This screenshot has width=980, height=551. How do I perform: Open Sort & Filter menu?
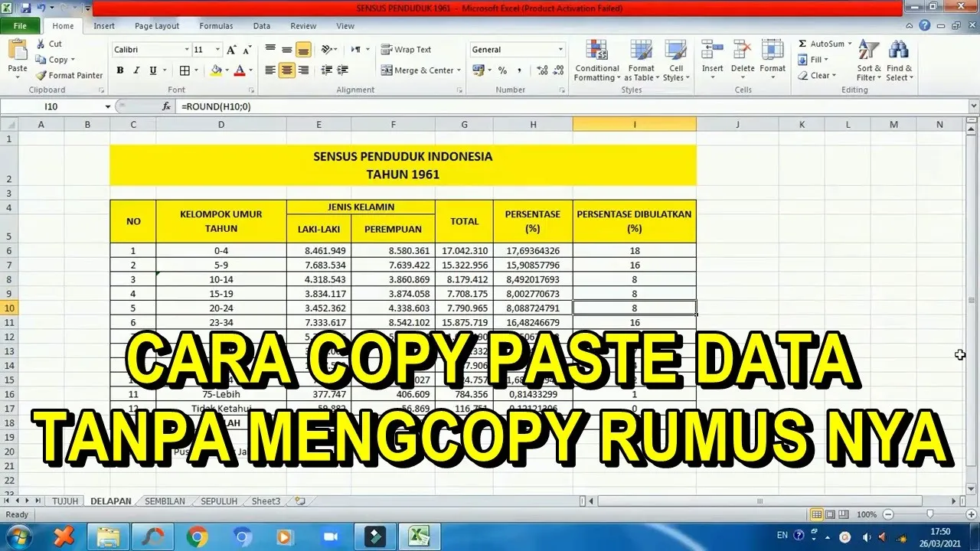868,61
